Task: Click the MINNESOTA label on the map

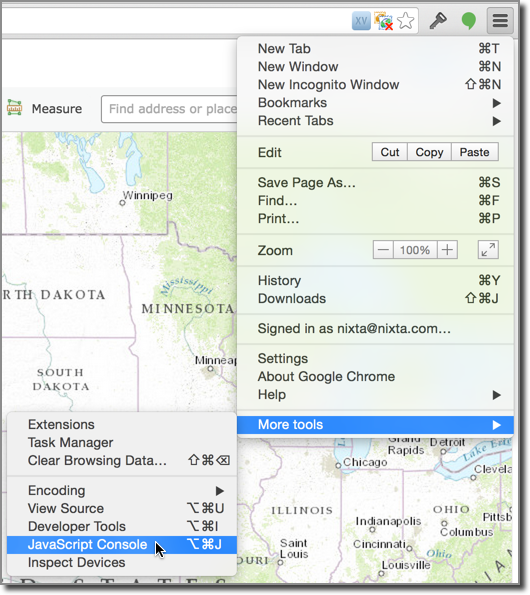Action: [x=188, y=309]
